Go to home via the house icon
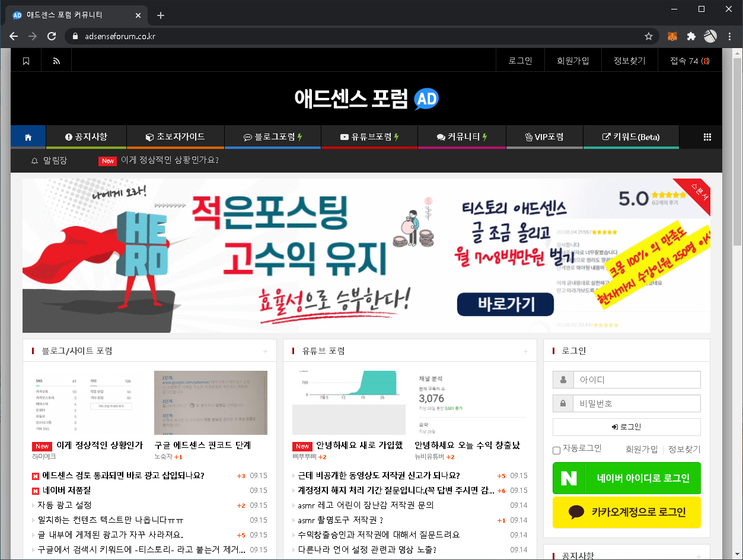The height and width of the screenshot is (560, 743). tap(28, 137)
